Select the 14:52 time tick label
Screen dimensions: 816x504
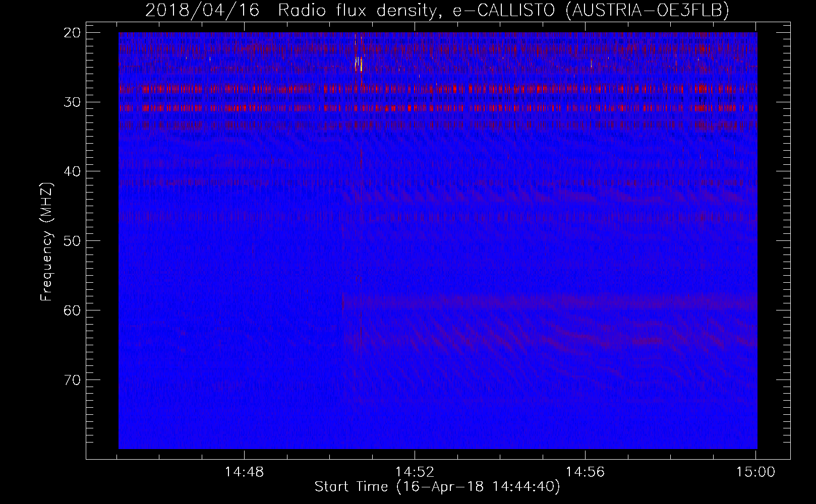(415, 472)
